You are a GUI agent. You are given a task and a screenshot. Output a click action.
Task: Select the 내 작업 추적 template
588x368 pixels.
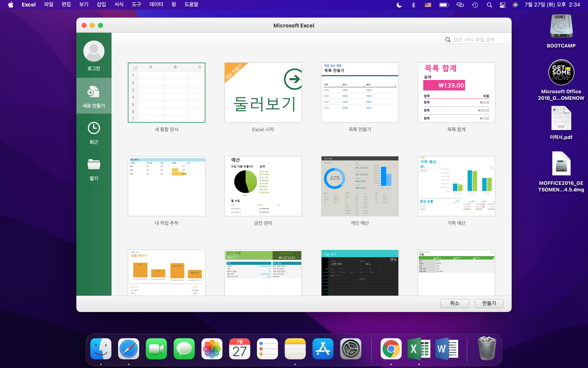tap(166, 186)
